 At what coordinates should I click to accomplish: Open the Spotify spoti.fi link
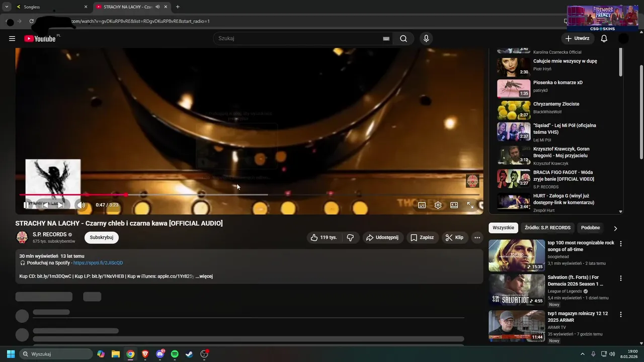[98, 263]
